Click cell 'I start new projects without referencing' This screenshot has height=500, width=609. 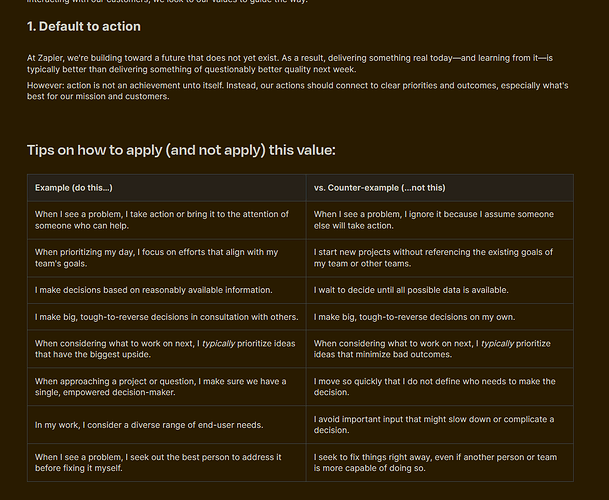coord(440,258)
